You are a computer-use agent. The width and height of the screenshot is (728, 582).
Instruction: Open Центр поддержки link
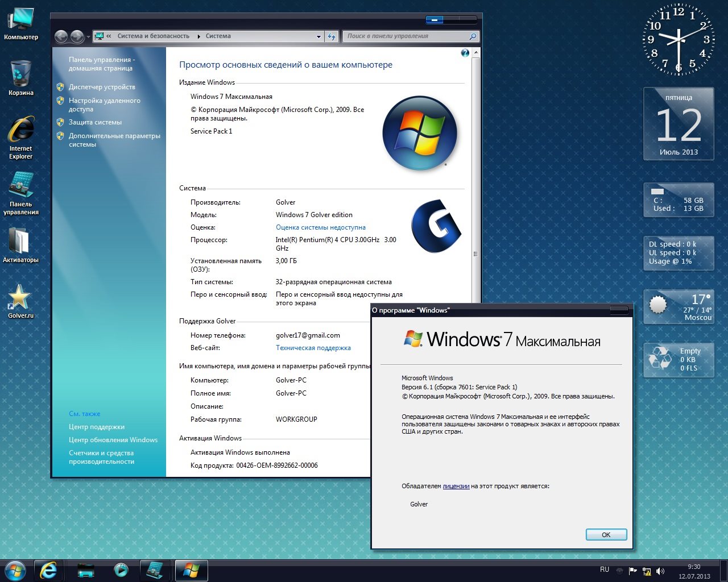(x=97, y=427)
